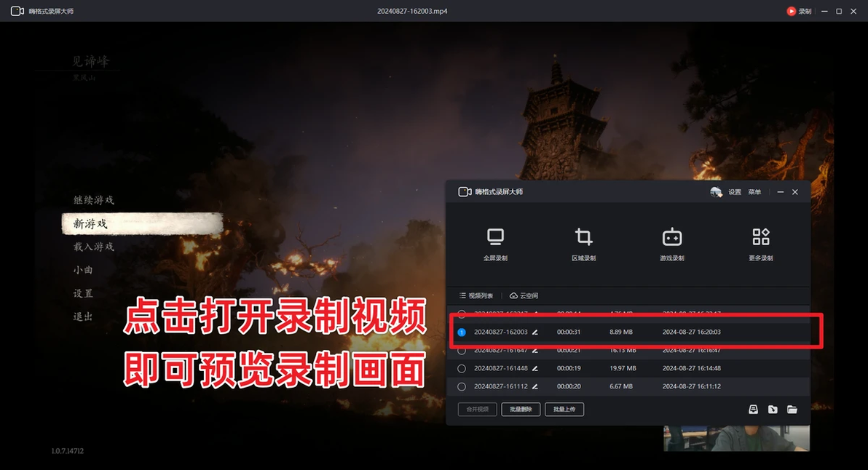Viewport: 868px width, 470px height.
Task: Select radio for video 20240827-161112
Action: click(462, 386)
